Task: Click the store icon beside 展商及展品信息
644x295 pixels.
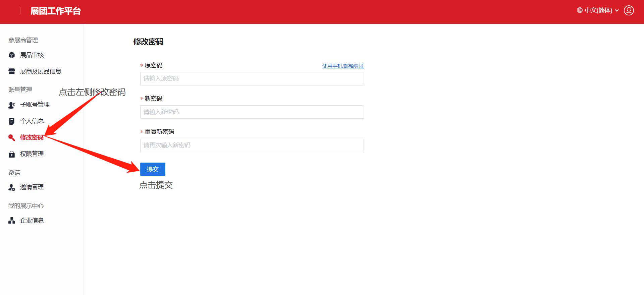Action: click(x=12, y=71)
